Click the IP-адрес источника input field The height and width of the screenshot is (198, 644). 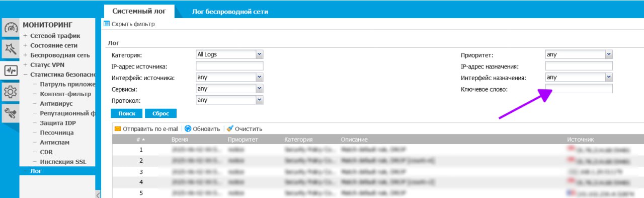coord(229,66)
